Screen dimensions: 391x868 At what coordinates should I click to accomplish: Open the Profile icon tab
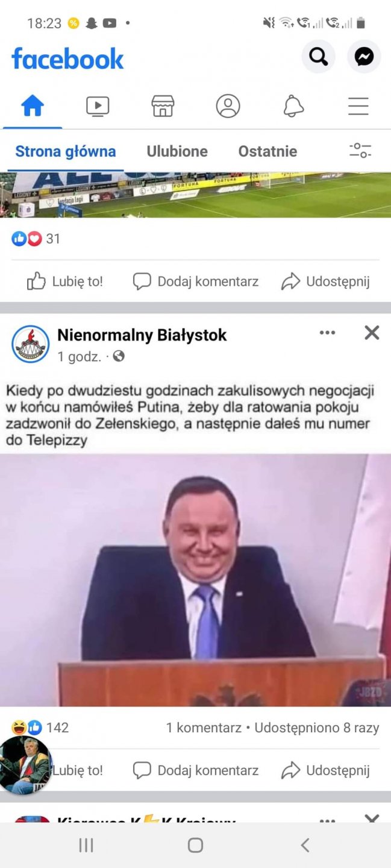pos(228,106)
